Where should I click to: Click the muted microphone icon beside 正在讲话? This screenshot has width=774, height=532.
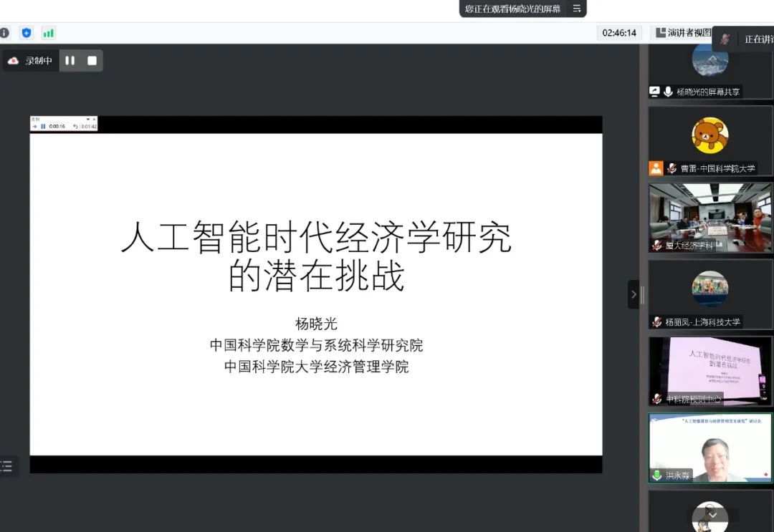(725, 39)
